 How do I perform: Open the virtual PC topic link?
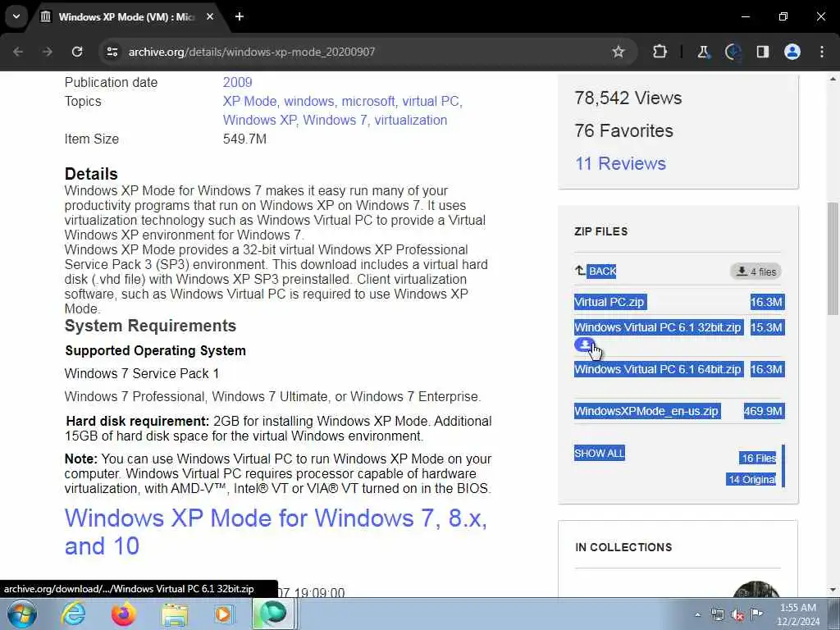(431, 101)
